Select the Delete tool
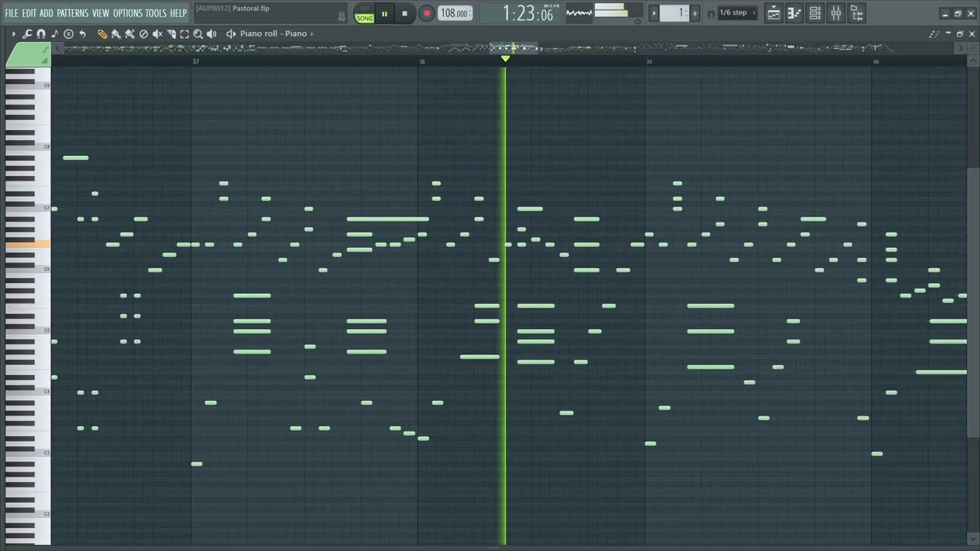 tap(143, 34)
